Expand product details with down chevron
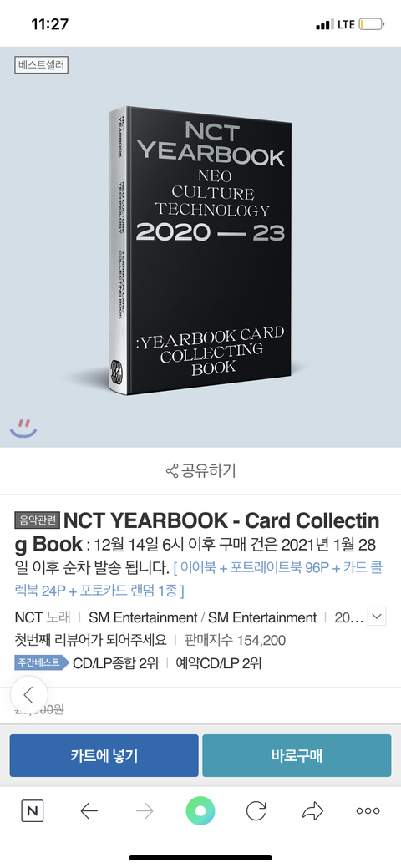This screenshot has width=401, height=868. (x=377, y=617)
